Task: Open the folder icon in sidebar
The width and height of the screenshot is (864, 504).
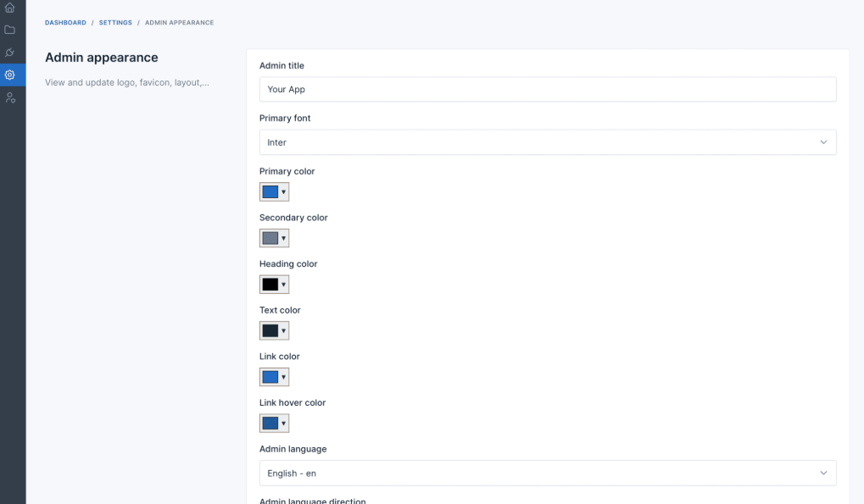Action: pos(10,30)
